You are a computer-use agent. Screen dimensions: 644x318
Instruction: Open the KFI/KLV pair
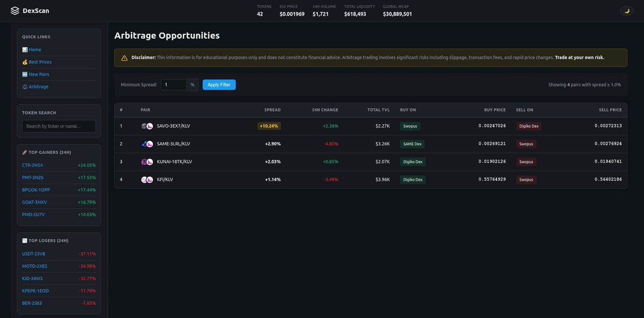click(165, 180)
